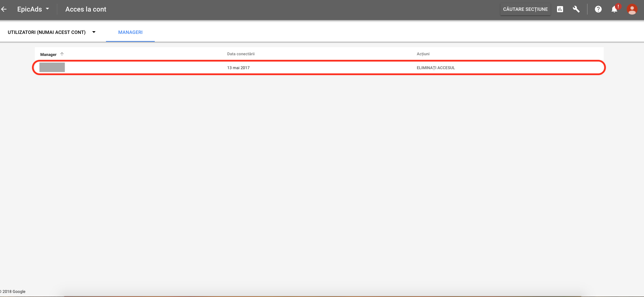644x297 pixels.
Task: Select the redacted manager name cell
Action: coord(52,67)
